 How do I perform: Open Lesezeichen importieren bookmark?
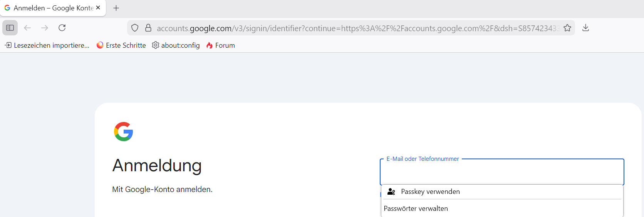(x=47, y=45)
